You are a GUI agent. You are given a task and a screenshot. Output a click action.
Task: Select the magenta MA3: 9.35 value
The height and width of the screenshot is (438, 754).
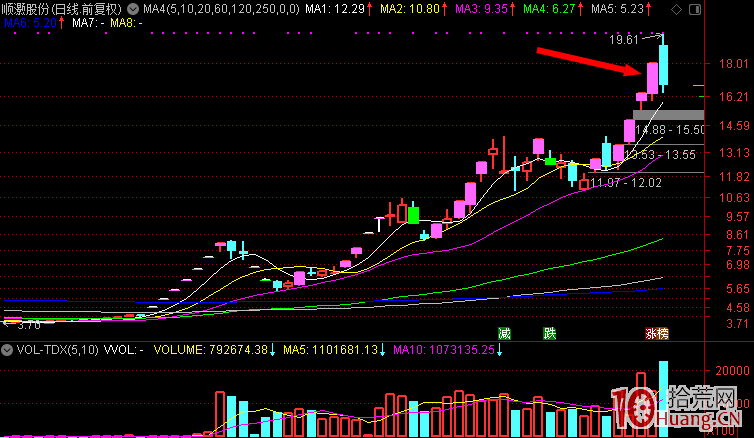[481, 9]
